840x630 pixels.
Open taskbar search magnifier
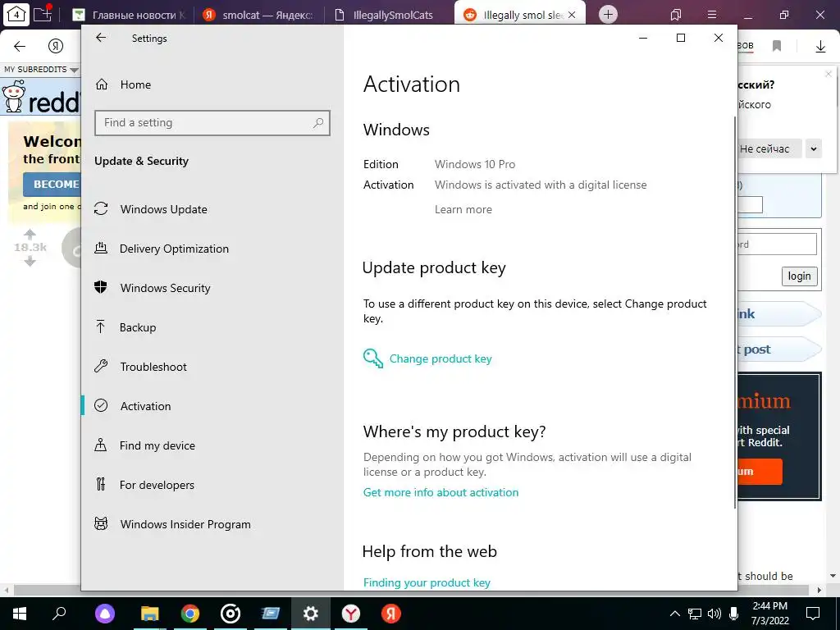[59, 614]
